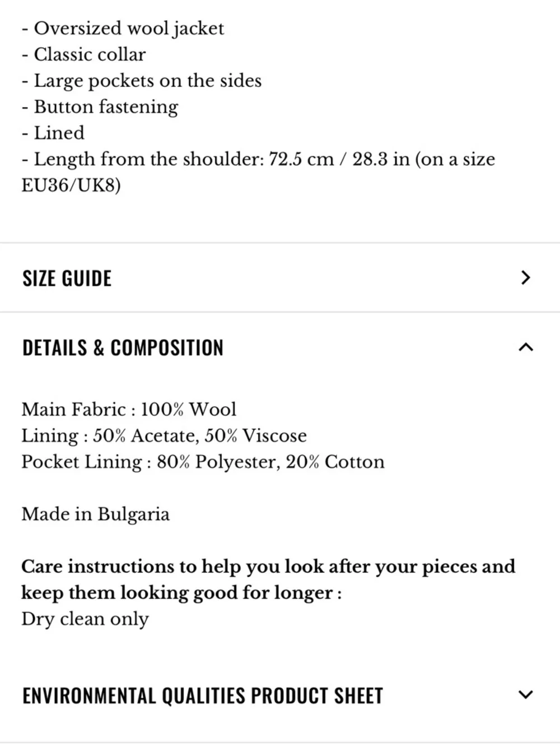Click 'Main Fabric : 100% Wool' line
The image size is (560, 747).
click(x=129, y=409)
